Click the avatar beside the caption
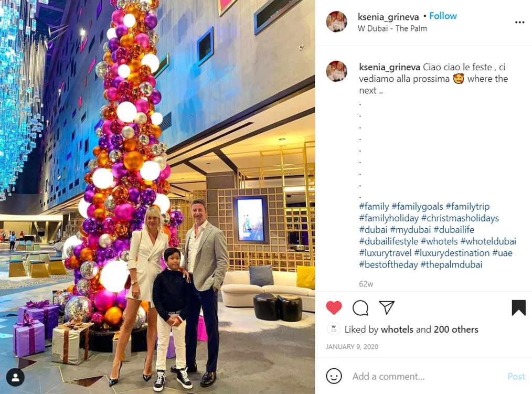Screen dimensions: 532x394 (x=337, y=71)
